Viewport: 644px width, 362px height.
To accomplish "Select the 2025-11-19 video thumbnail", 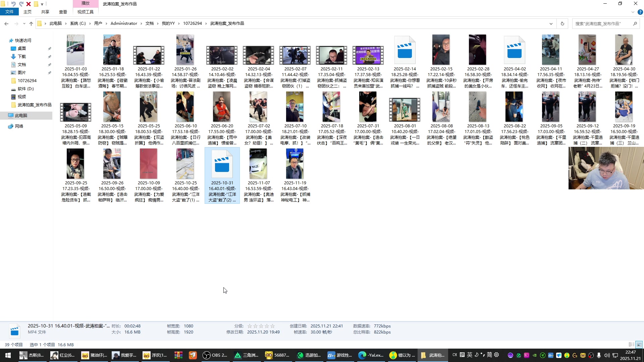I will coord(294,164).
